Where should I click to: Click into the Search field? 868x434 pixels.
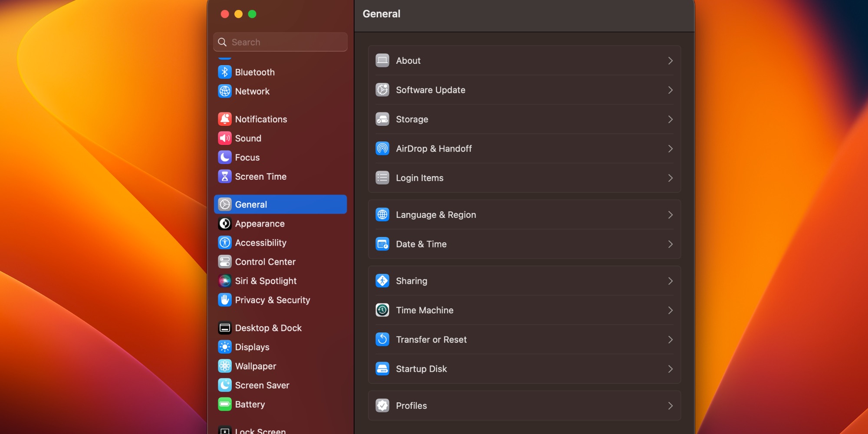coord(280,42)
